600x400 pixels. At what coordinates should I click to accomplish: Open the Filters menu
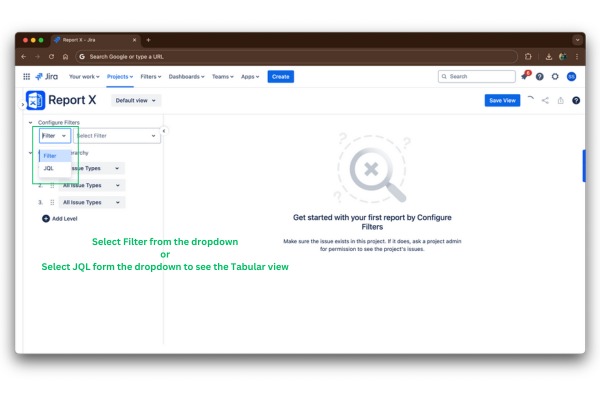(151, 77)
